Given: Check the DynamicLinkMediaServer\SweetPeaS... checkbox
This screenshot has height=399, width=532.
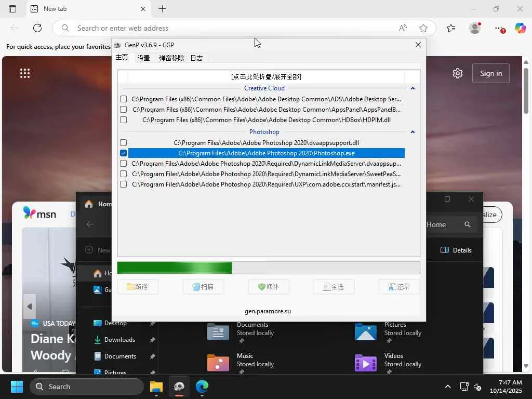Looking at the screenshot, I should 124,174.
